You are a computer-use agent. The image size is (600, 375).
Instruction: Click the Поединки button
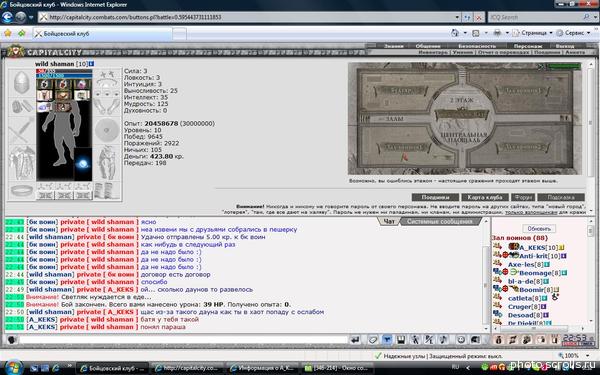(435, 197)
